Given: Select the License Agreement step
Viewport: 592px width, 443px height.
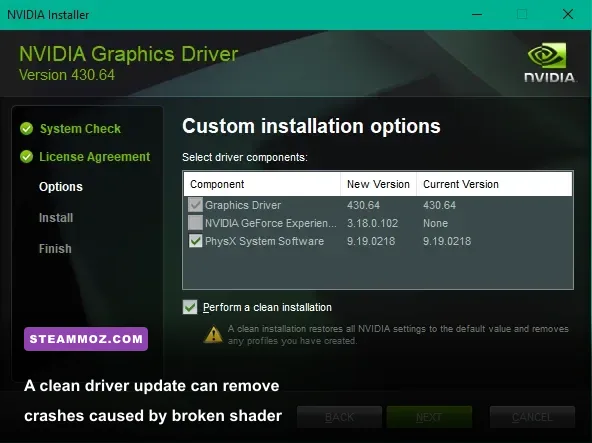Looking at the screenshot, I should pos(94,156).
